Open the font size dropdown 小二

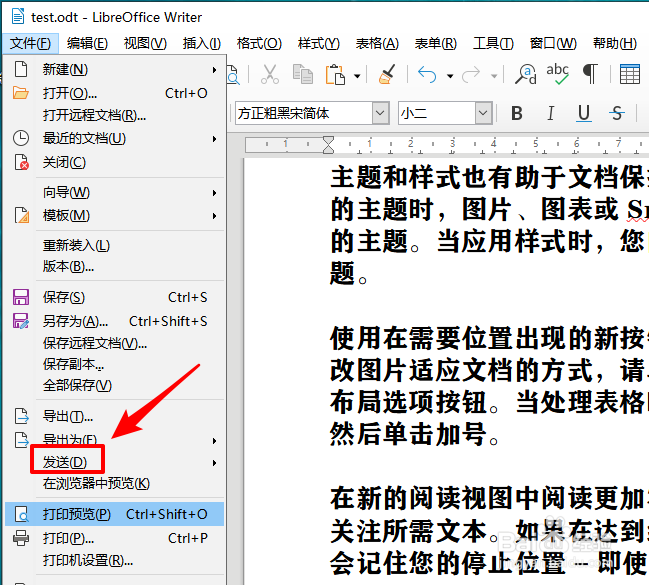coord(483,113)
